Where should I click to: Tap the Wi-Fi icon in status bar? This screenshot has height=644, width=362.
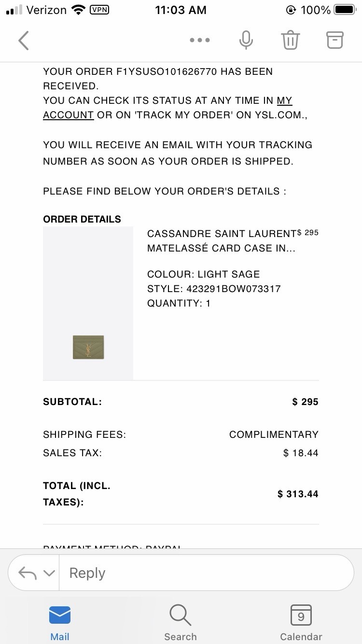pyautogui.click(x=77, y=10)
